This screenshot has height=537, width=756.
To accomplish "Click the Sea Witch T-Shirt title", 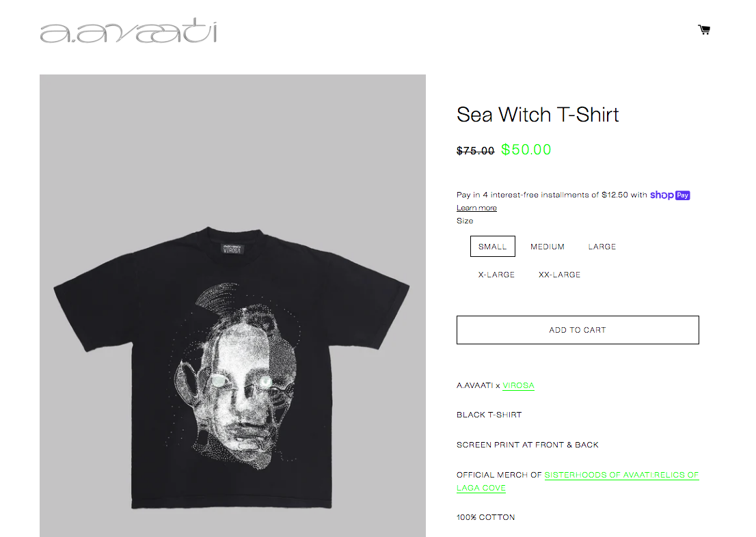I will (x=537, y=115).
